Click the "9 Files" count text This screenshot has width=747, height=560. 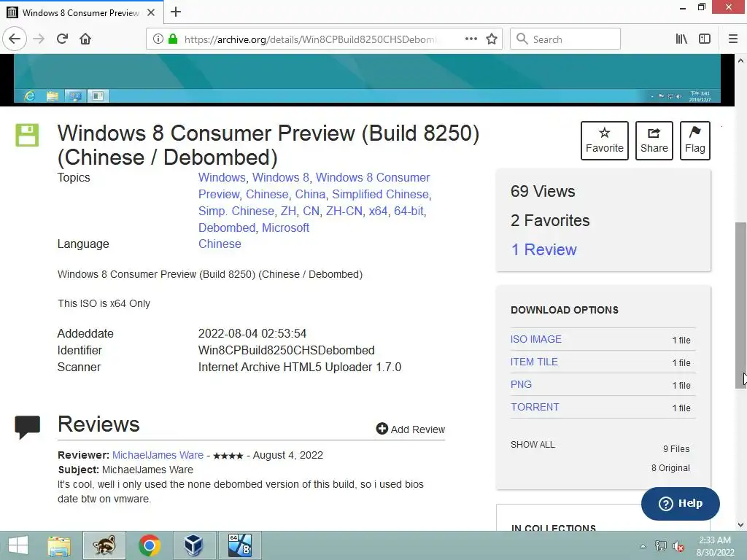coord(676,448)
